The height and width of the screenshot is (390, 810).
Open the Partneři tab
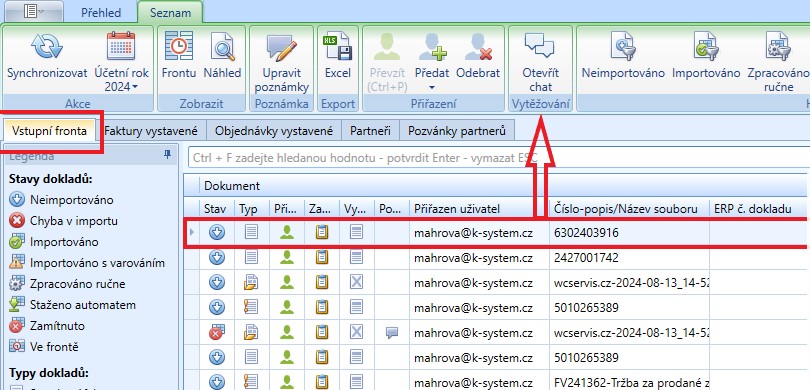coord(370,131)
